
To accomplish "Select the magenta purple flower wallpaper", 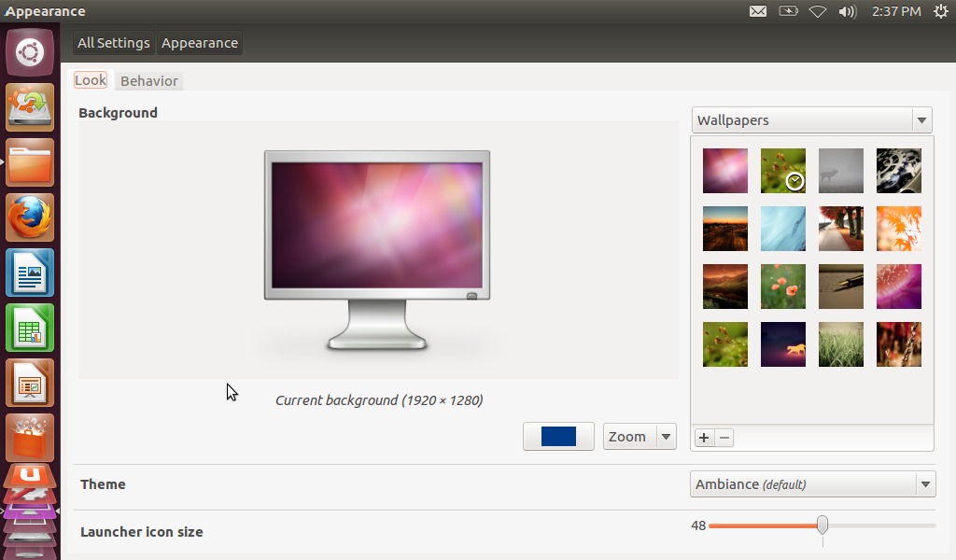I will pos(899,287).
